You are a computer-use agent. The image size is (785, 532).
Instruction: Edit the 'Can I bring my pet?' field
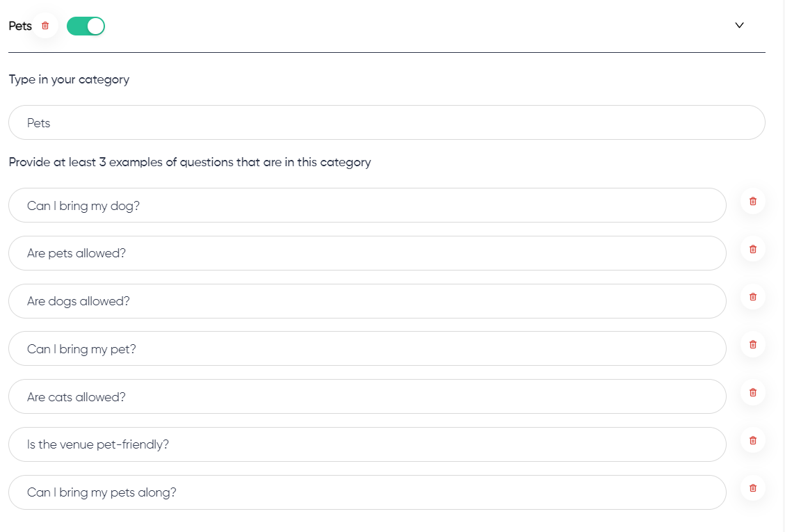point(367,348)
